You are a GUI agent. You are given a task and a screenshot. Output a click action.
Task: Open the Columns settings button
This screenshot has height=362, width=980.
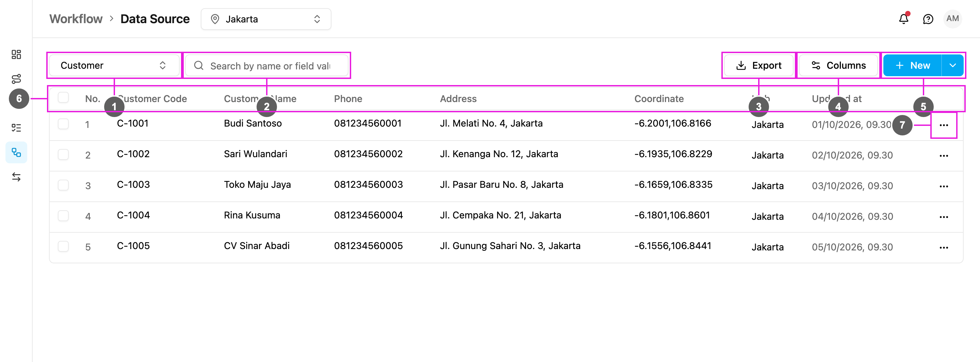(838, 65)
